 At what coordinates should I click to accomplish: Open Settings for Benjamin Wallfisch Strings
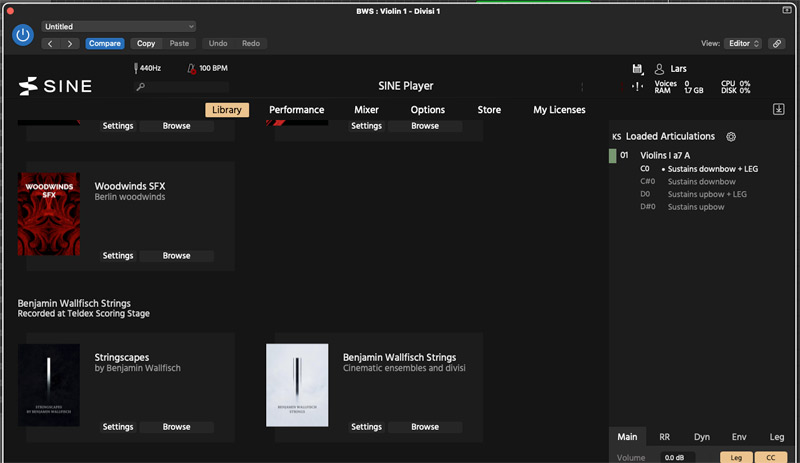366,427
